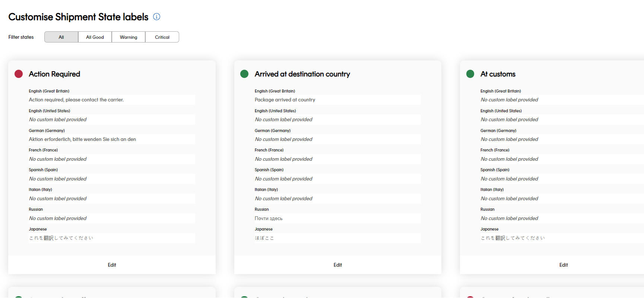Filter states by All Good
This screenshot has height=298, width=644.
click(95, 37)
